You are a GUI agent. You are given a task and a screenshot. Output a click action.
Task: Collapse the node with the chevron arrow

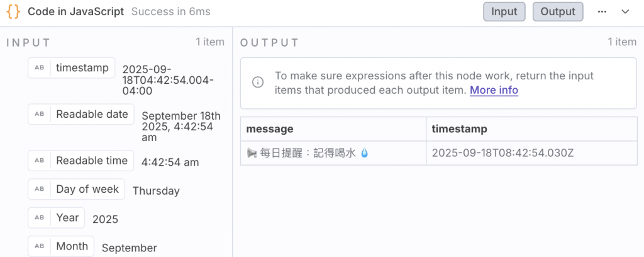(x=625, y=12)
